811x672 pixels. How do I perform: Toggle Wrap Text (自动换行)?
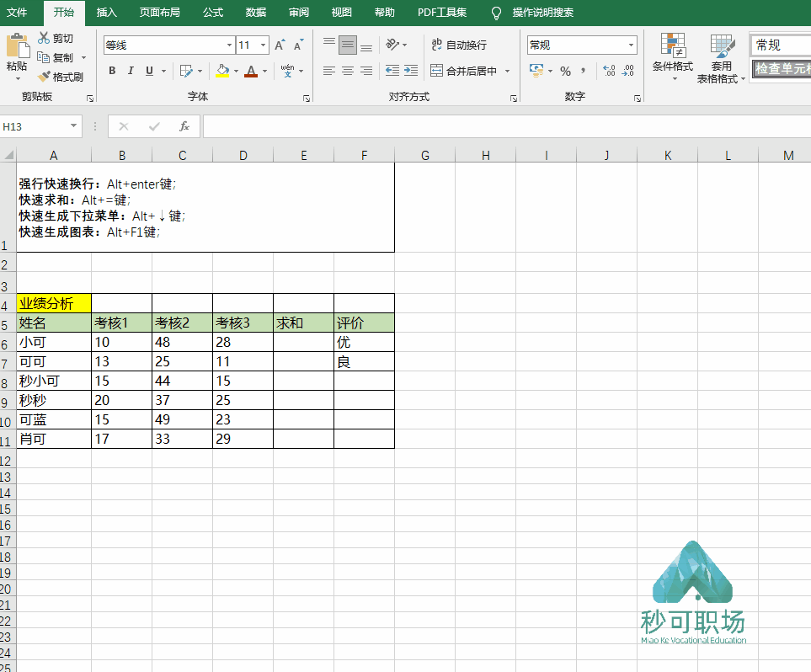coord(459,45)
